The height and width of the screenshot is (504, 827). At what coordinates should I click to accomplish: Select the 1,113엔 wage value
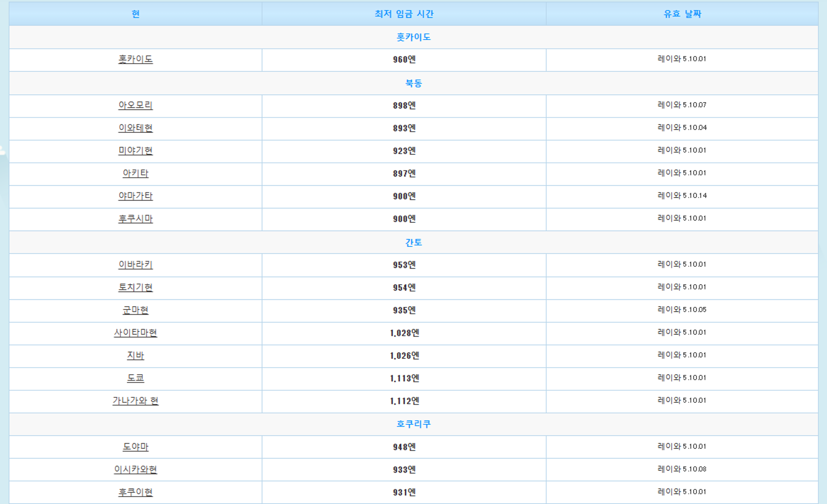click(x=404, y=379)
